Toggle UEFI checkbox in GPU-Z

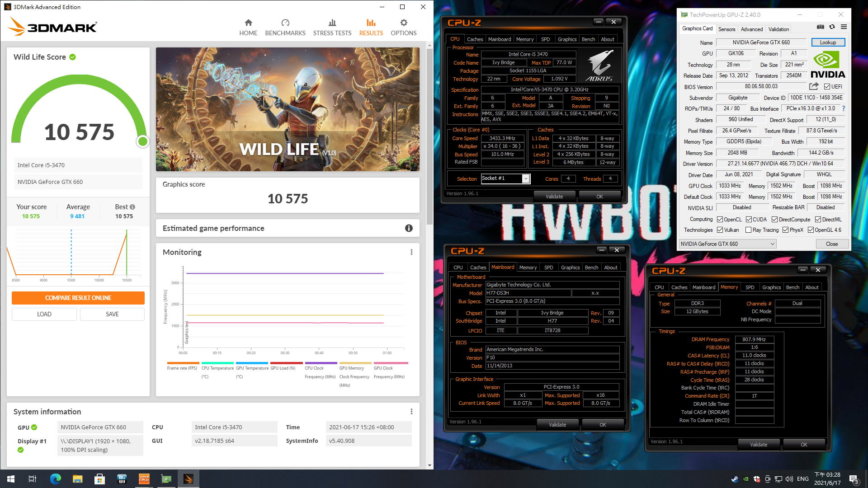[x=827, y=87]
